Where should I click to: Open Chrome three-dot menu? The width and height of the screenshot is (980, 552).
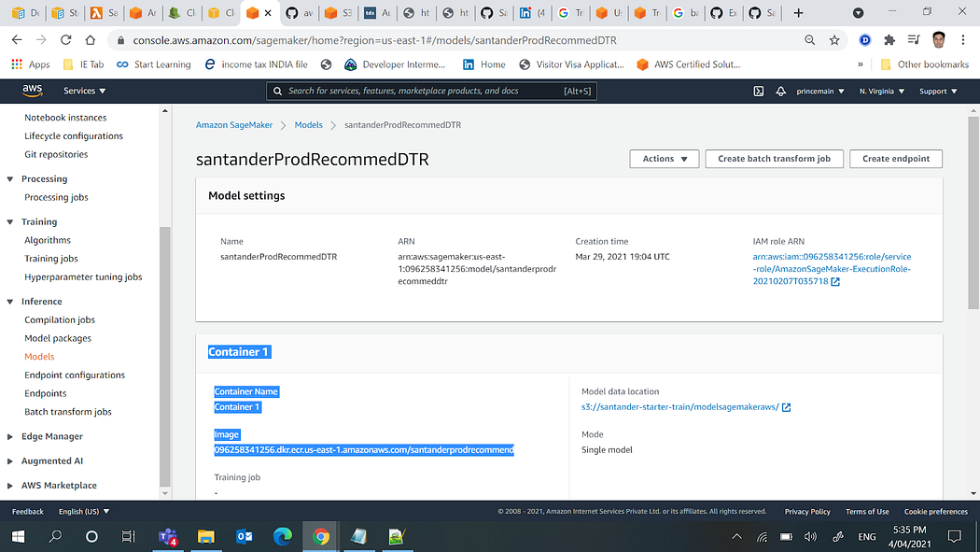coord(962,40)
